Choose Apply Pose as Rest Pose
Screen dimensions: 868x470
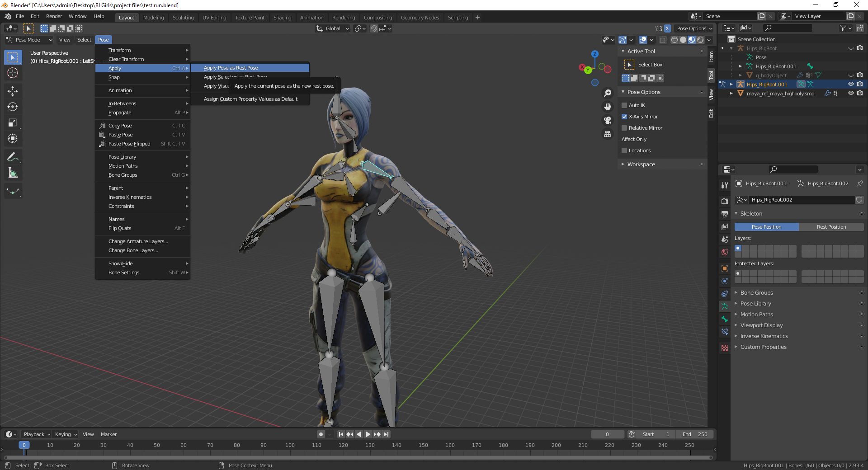[250, 68]
